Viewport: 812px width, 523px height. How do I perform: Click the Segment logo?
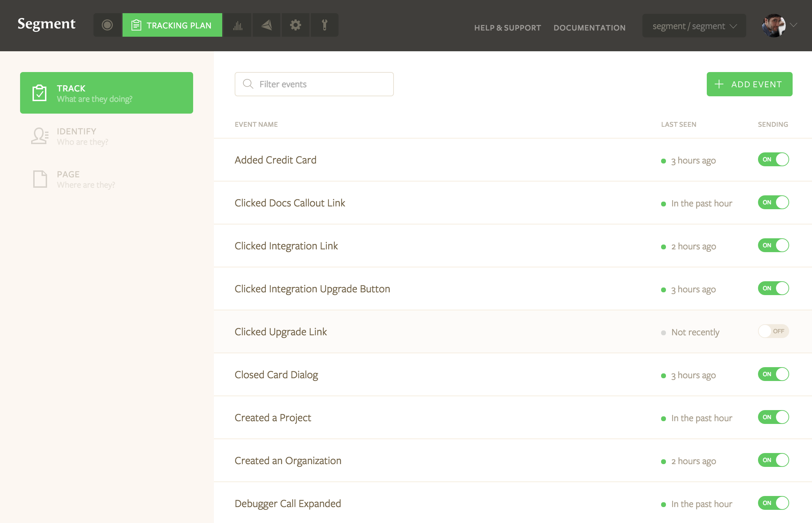coord(46,24)
